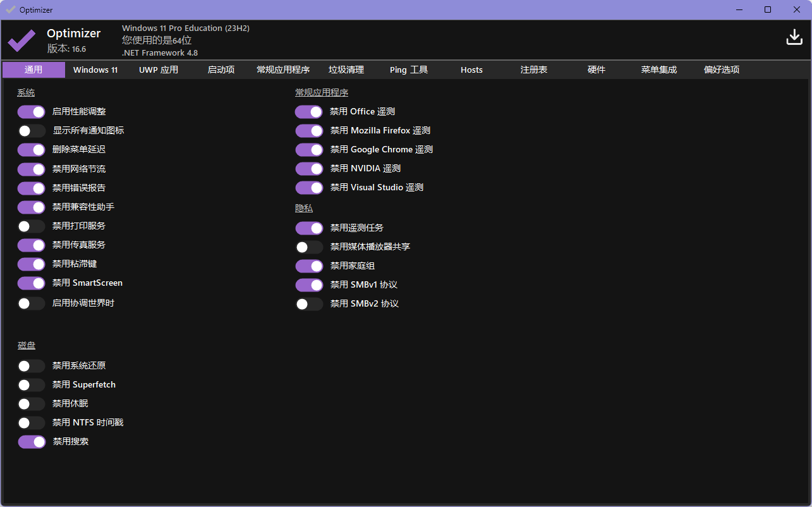The height and width of the screenshot is (507, 812).
Task: Disable 禁用 Google Chrome 遥测
Action: pyautogui.click(x=308, y=150)
